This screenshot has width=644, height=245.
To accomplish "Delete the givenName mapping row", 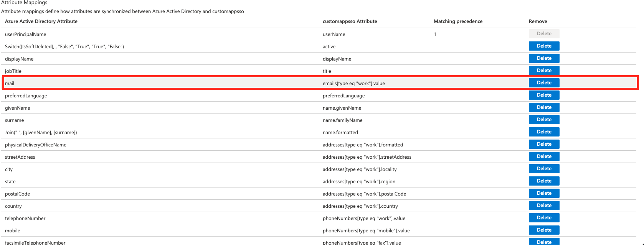I will 544,107.
